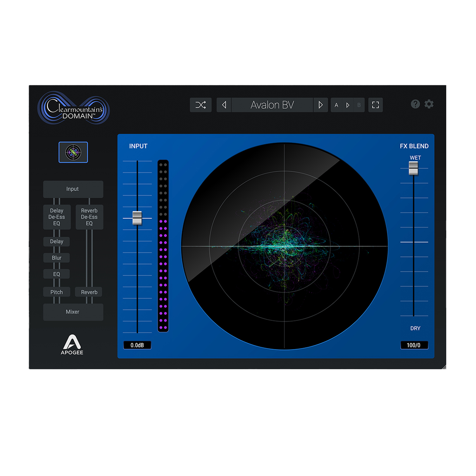476x476 pixels.
Task: Click the fullscreen expand view icon
Action: 376,105
